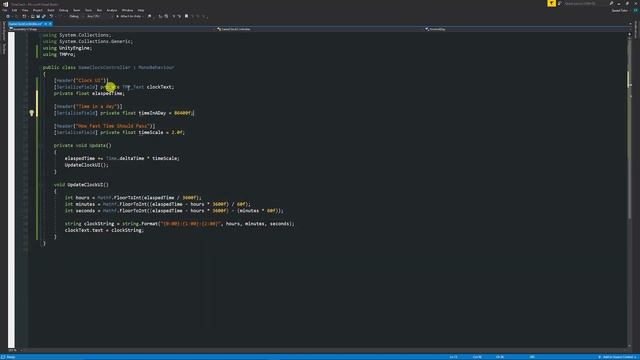Click the Ready status bar indicator
Image resolution: width=640 pixels, height=360 pixels.
[11, 357]
